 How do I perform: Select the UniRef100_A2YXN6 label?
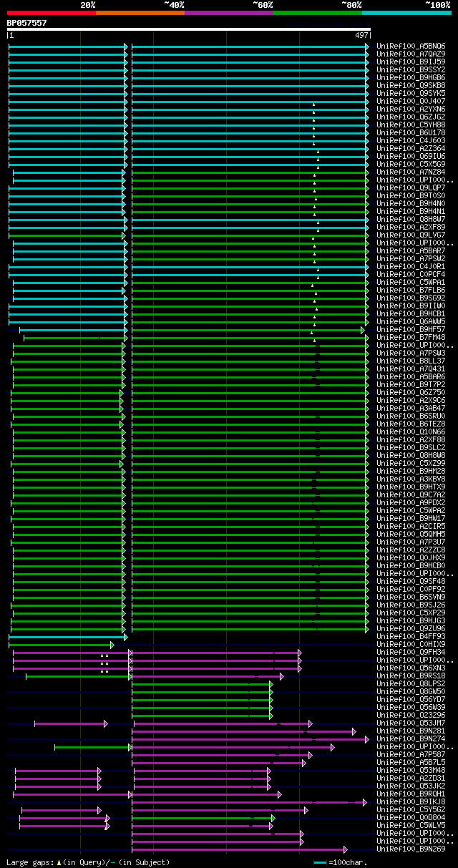(x=411, y=109)
